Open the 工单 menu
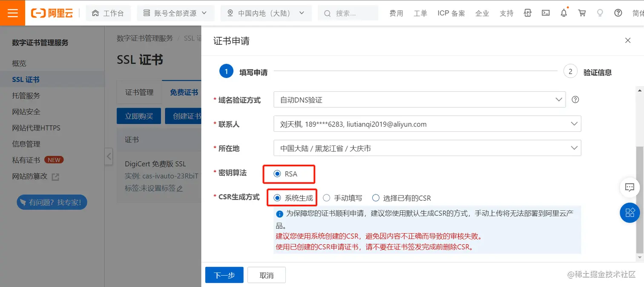644x287 pixels. coord(420,13)
